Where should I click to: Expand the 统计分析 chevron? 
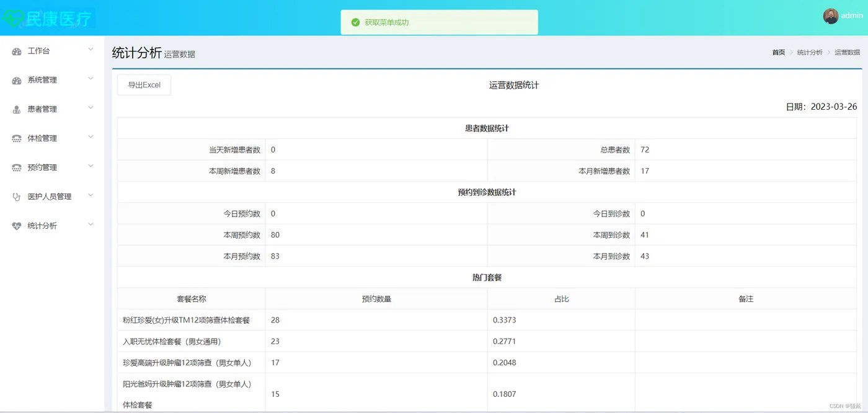(x=91, y=224)
